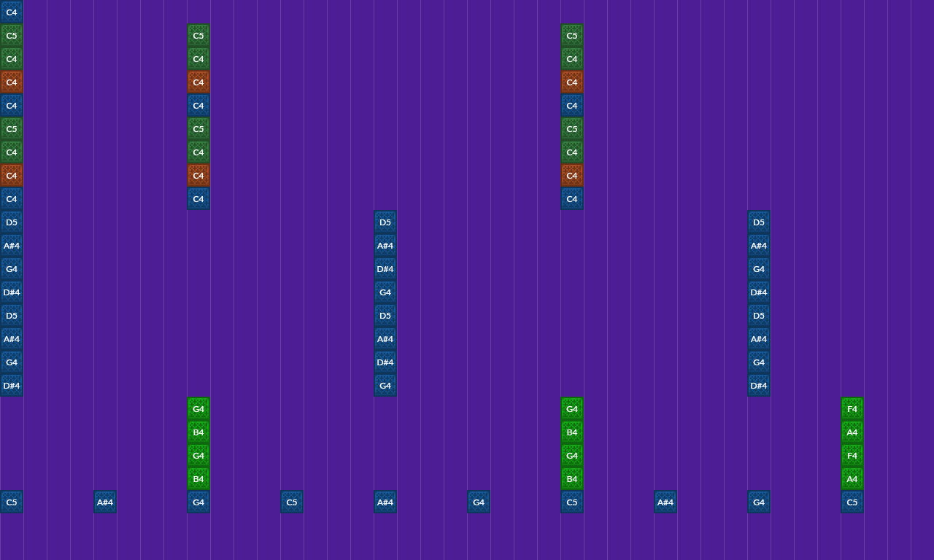The height and width of the screenshot is (560, 934).
Task: Click the first A#4 note in bottom row
Action: [x=105, y=502]
